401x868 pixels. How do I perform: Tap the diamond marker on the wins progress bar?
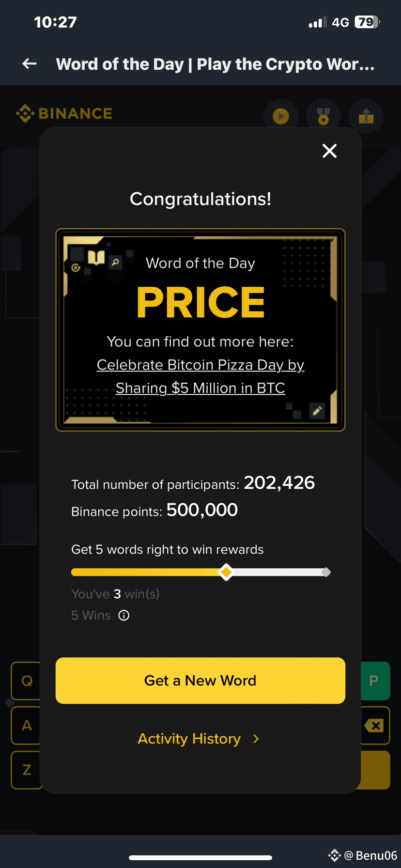coord(226,572)
